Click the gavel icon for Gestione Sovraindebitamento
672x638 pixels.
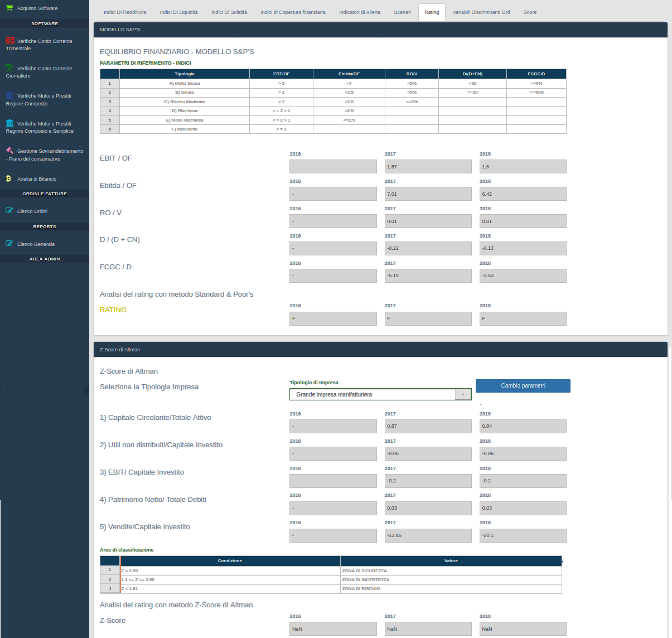click(9, 151)
